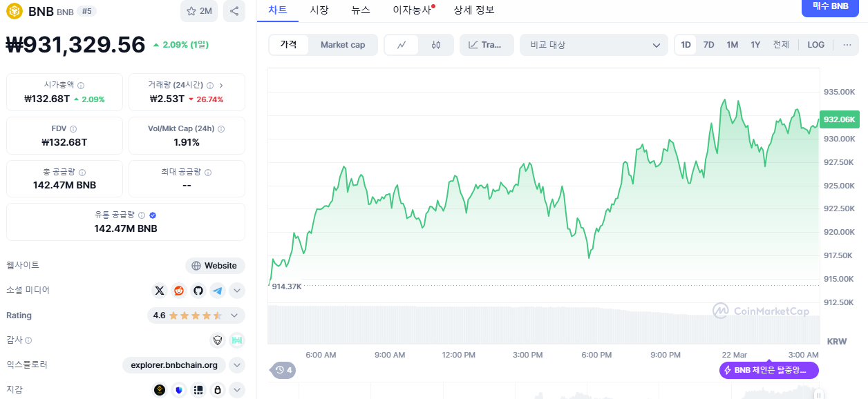Show info tooltip for 총 공급량
Viewport: 868px width, 399px height.
(x=82, y=173)
